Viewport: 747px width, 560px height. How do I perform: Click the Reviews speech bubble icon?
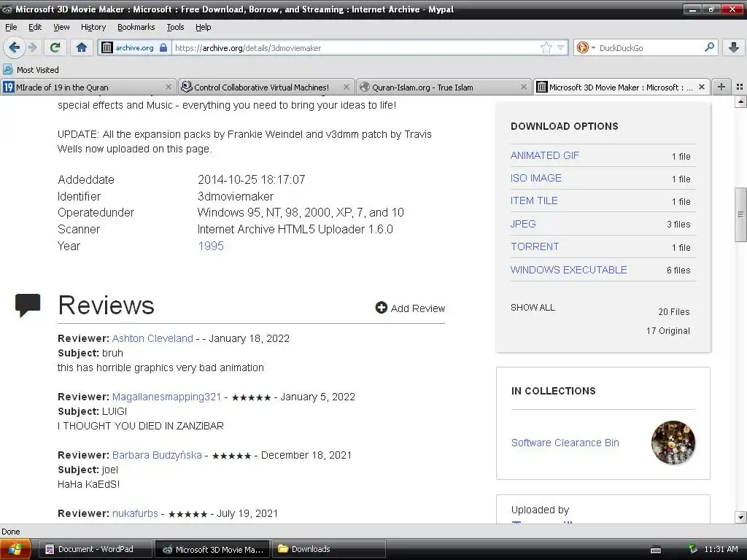pyautogui.click(x=28, y=306)
